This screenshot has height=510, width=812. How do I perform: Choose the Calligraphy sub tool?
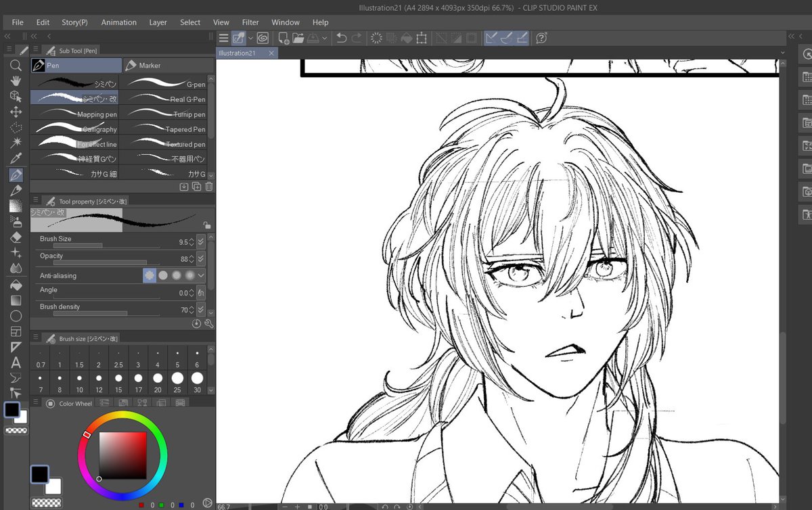click(74, 129)
